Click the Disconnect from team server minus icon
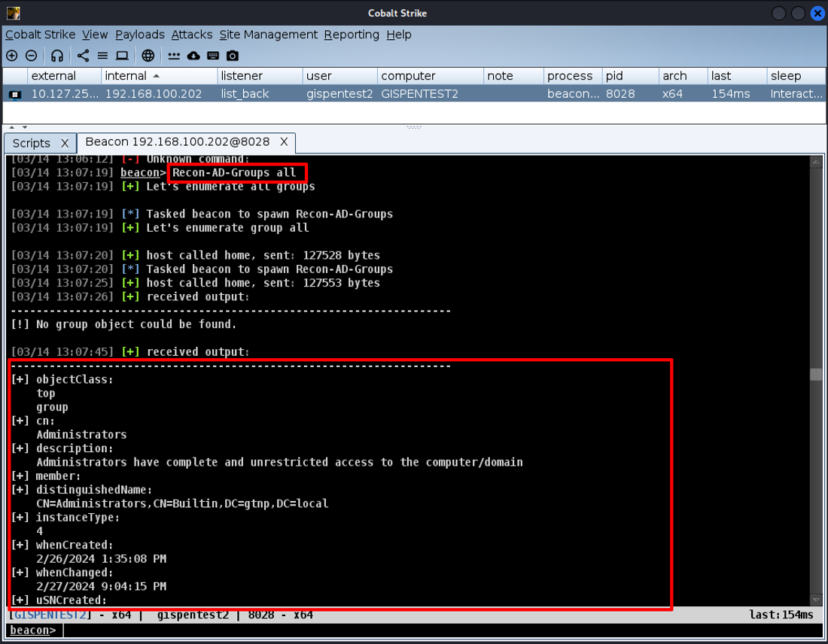The image size is (828, 644). (x=31, y=56)
